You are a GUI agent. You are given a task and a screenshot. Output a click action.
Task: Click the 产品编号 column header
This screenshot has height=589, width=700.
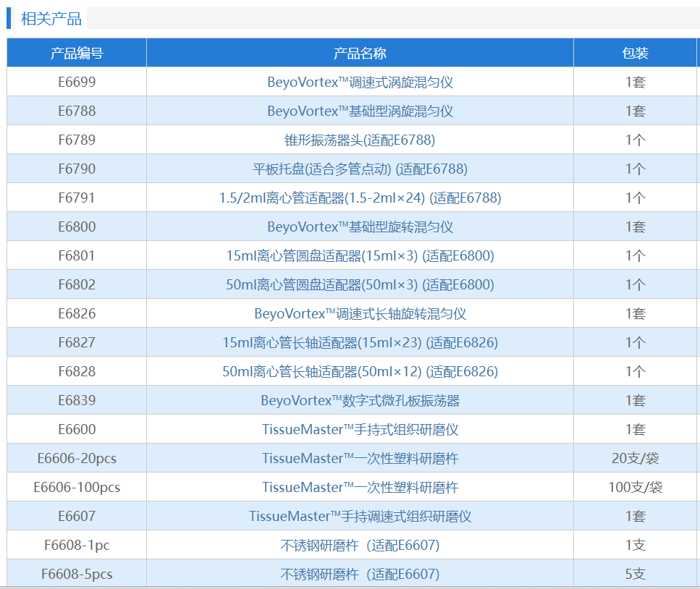[77, 53]
